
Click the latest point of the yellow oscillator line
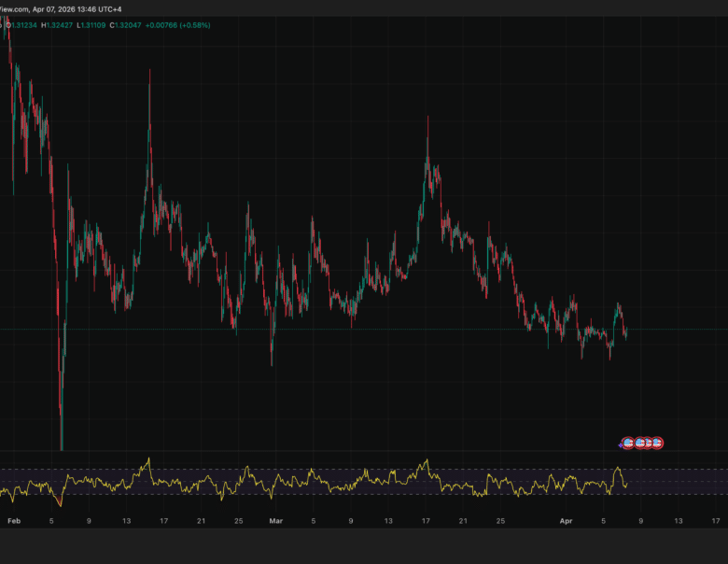(x=626, y=484)
